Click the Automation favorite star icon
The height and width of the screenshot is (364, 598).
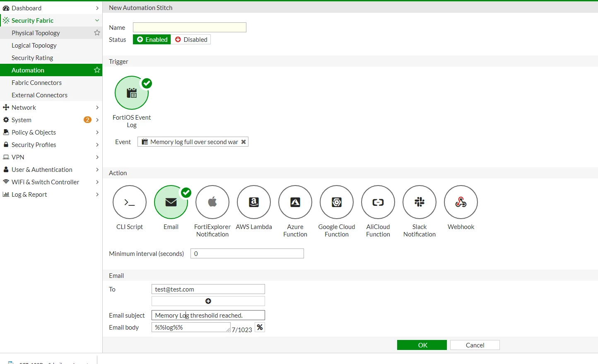[97, 70]
